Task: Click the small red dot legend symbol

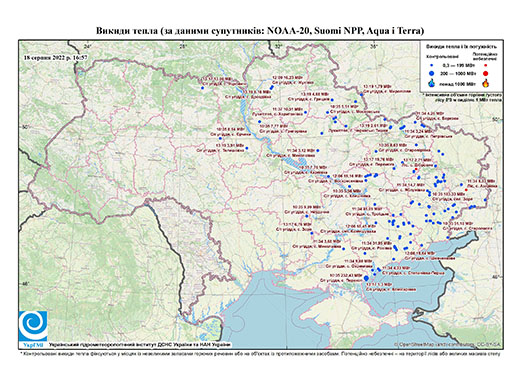Action: click(x=486, y=65)
